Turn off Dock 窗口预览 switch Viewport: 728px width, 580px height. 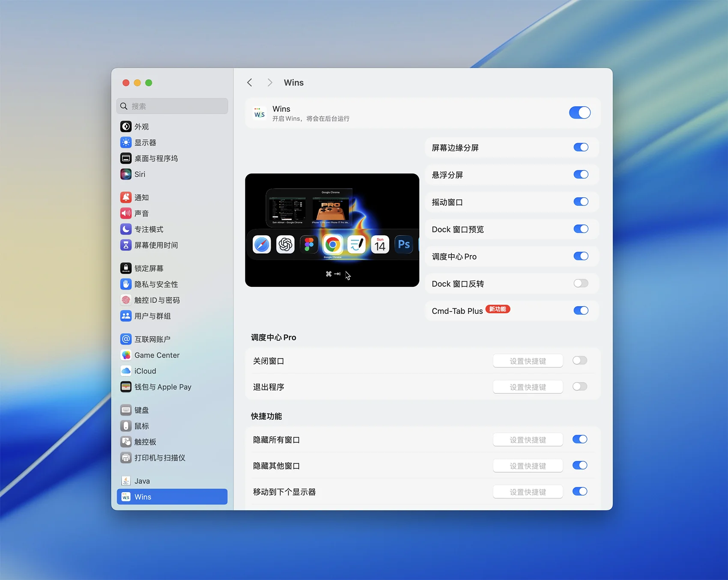click(x=581, y=229)
